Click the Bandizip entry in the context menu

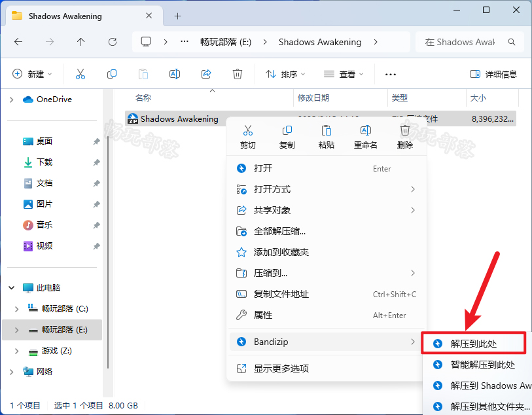click(x=326, y=342)
